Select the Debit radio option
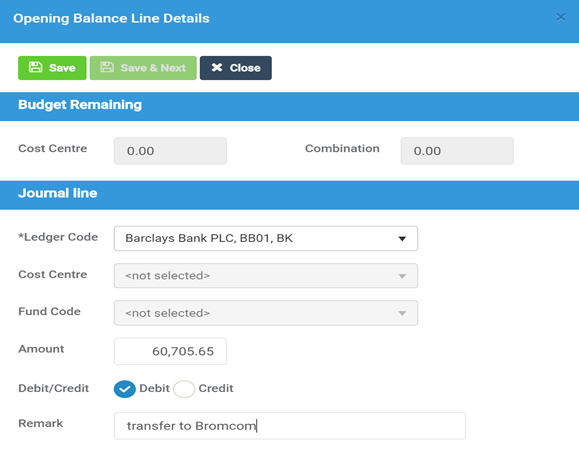Screen dimensions: 579x464 (x=124, y=389)
